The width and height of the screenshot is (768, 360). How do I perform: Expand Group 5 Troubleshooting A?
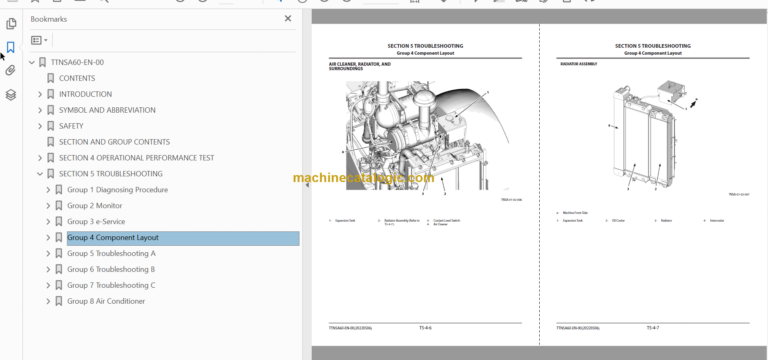coord(48,253)
